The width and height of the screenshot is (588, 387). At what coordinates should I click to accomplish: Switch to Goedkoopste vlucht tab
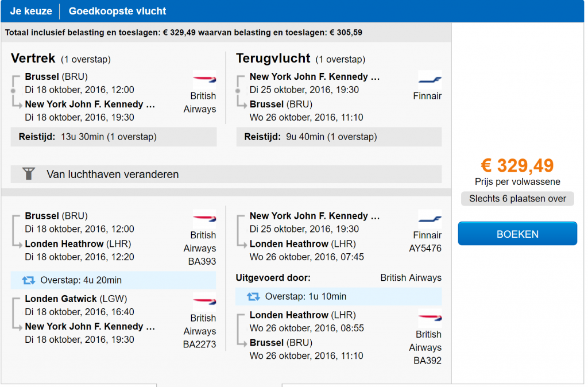[x=117, y=11]
